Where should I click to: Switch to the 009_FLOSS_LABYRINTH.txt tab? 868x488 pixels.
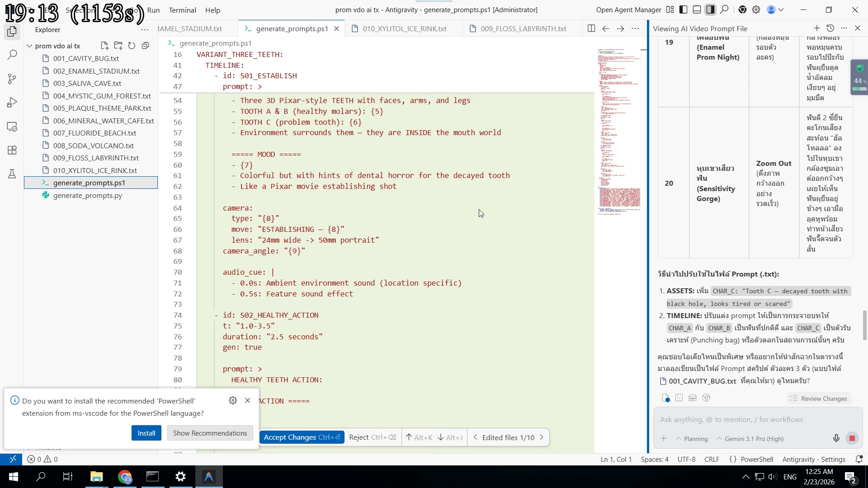pyautogui.click(x=523, y=28)
